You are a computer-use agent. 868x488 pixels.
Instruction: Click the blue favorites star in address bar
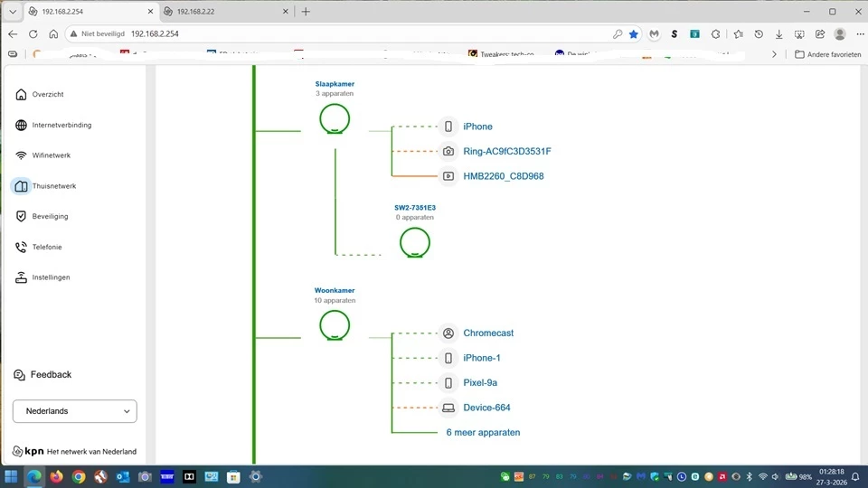[x=633, y=34]
